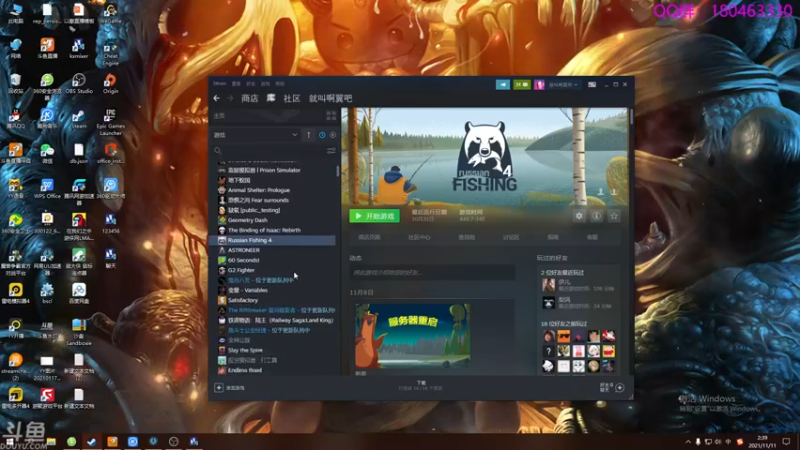
Task: Click the activity status input box
Action: tap(432, 272)
